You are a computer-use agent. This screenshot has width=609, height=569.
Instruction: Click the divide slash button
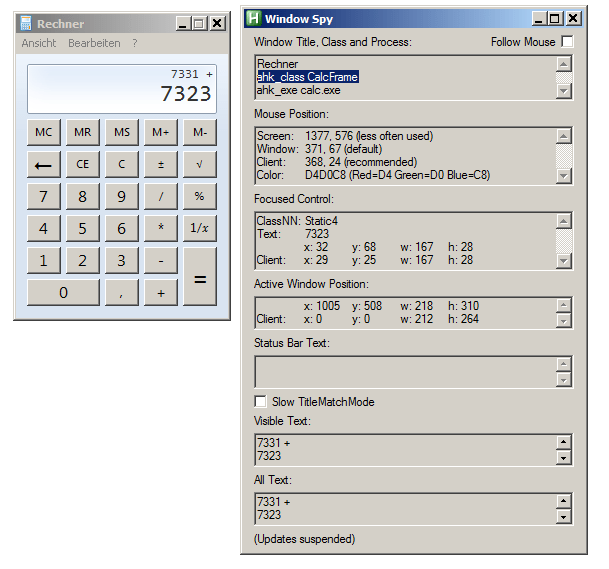[x=161, y=196]
